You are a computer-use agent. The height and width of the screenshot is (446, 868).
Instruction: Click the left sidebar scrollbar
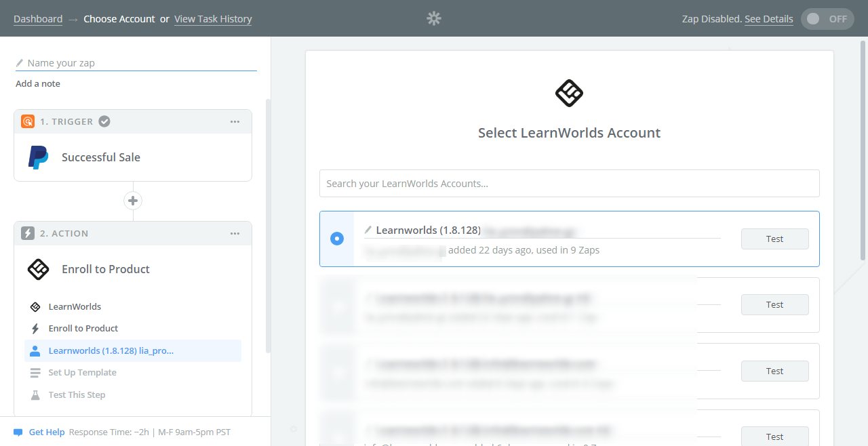point(268,226)
